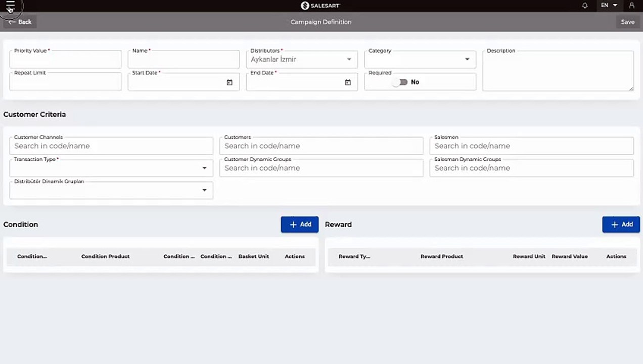Screen dimensions: 643x364
Task: Expand the Transaction Type dropdown
Action: [x=204, y=168]
